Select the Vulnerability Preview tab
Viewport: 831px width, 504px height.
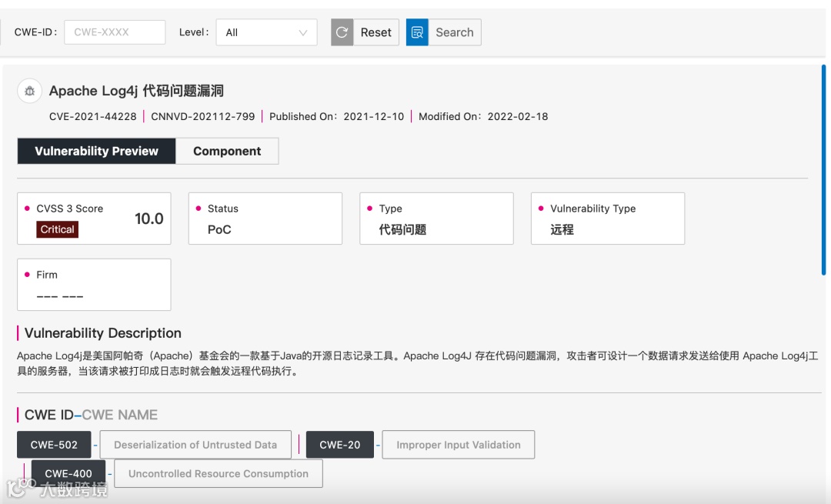click(96, 151)
